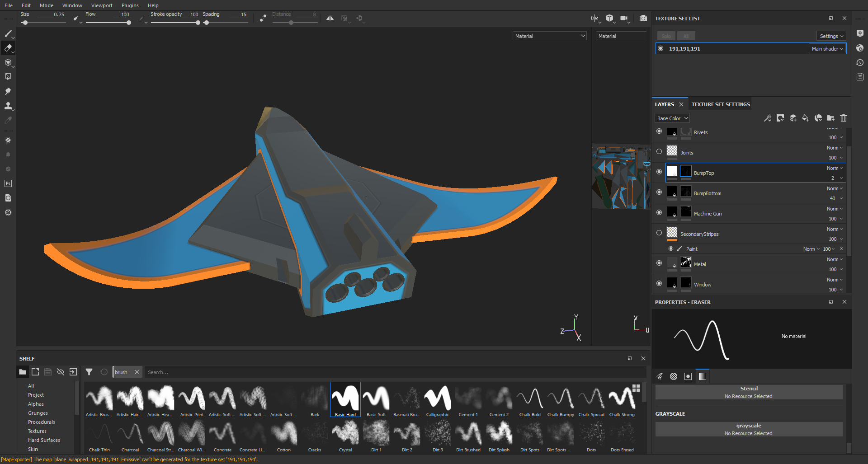Open the Photoshop export icon

point(8,183)
